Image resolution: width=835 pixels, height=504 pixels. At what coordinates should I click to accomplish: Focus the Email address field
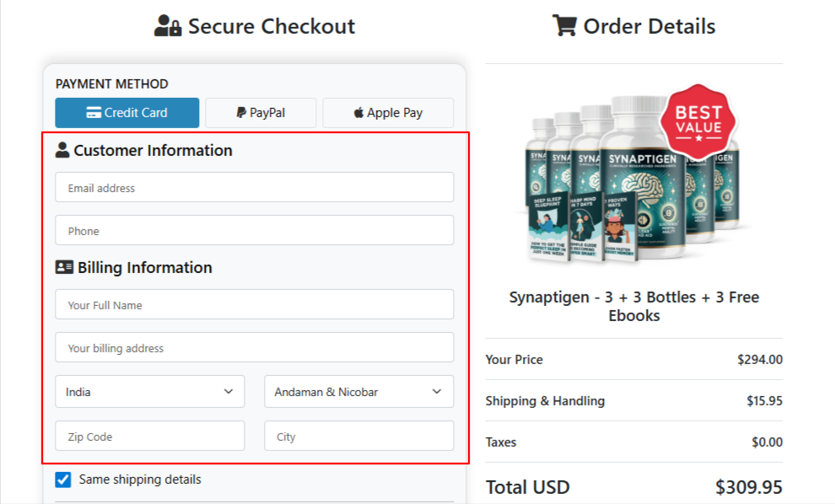click(254, 188)
